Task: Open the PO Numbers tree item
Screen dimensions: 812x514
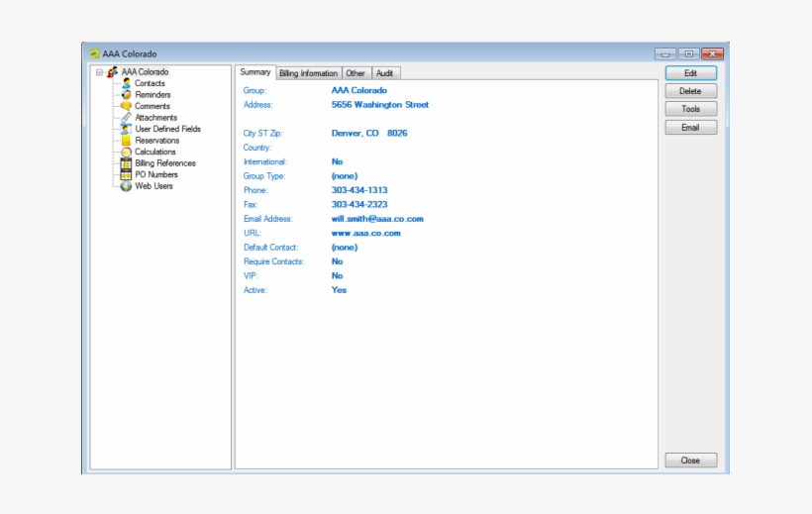Action: [156, 174]
